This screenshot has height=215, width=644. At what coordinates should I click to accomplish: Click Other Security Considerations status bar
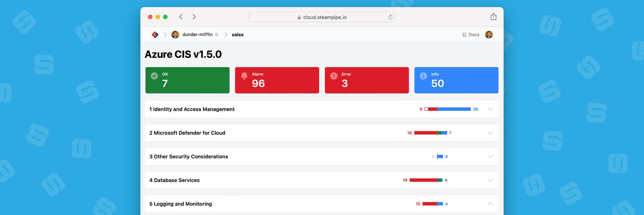click(440, 156)
